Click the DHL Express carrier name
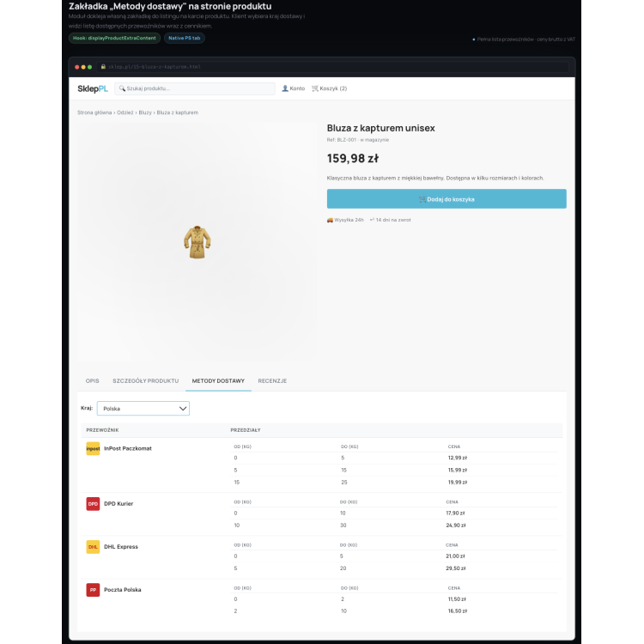The height and width of the screenshot is (644, 644). (121, 547)
